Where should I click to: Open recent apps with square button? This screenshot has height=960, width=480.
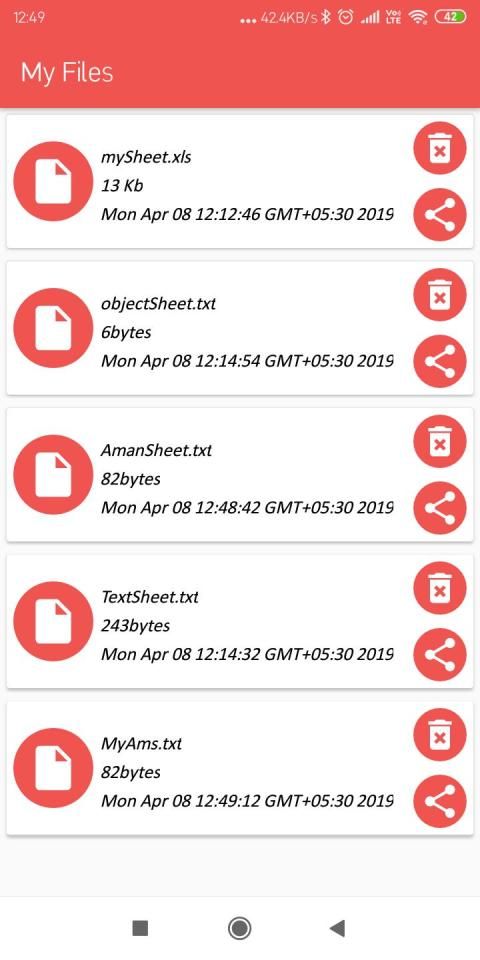(x=140, y=928)
